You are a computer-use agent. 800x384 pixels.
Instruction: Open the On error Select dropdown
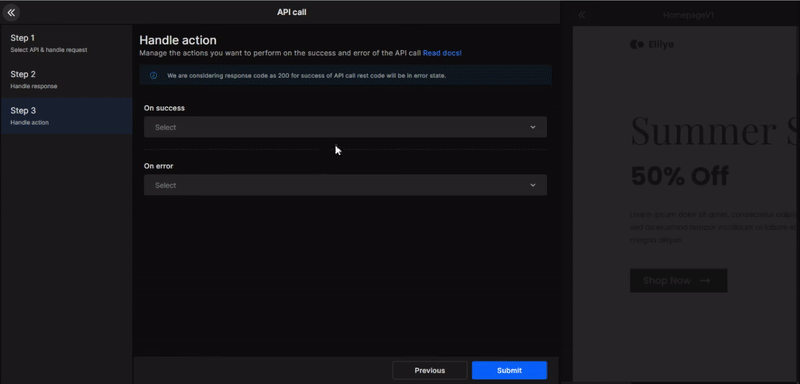tap(345, 185)
